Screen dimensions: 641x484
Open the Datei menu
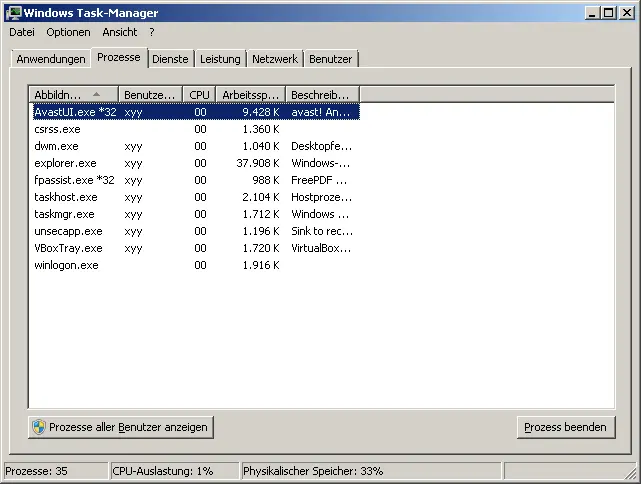pyautogui.click(x=21, y=32)
